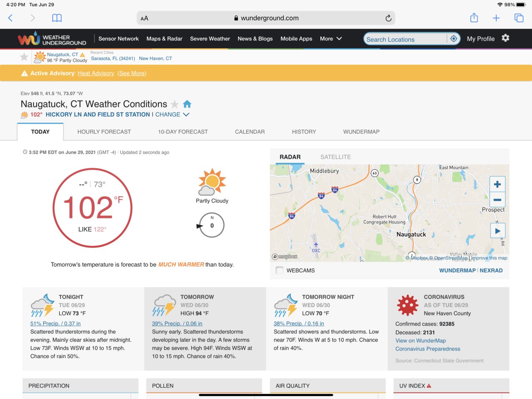The height and width of the screenshot is (399, 532).
Task: Tap the Mapbox logo on map
Action: (285, 257)
